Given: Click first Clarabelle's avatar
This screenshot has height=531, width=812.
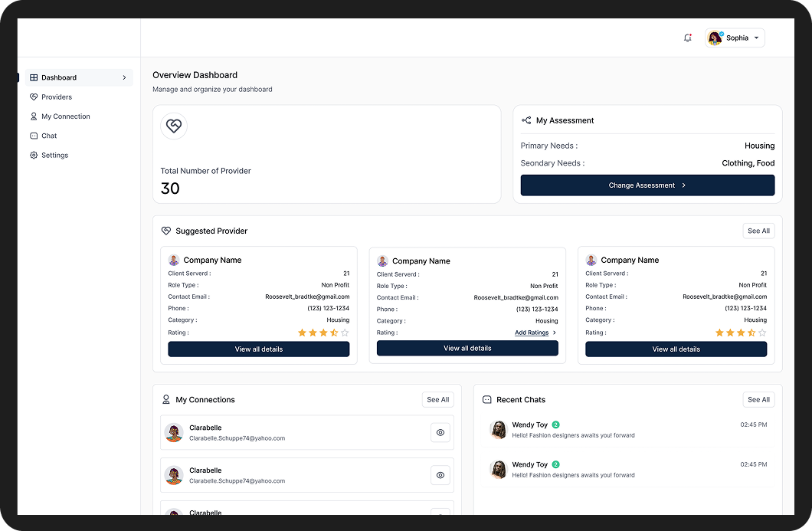Looking at the screenshot, I should (x=174, y=433).
